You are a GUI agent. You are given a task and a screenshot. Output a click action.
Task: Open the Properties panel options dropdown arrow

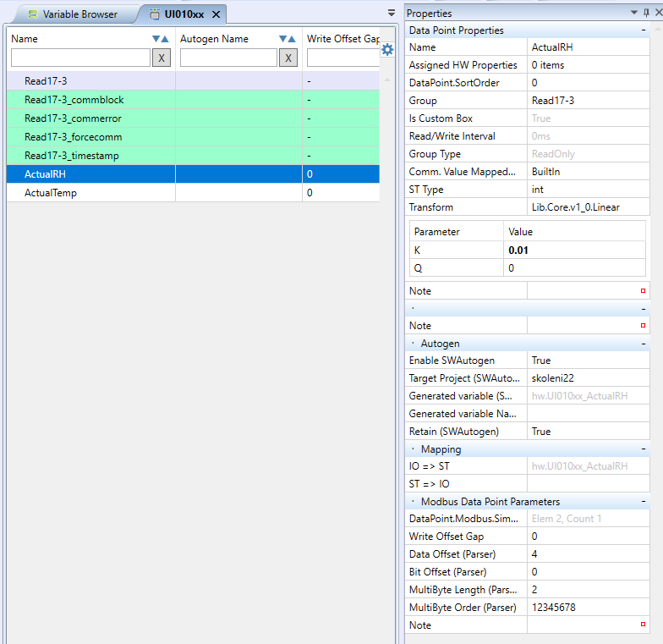tap(634, 13)
